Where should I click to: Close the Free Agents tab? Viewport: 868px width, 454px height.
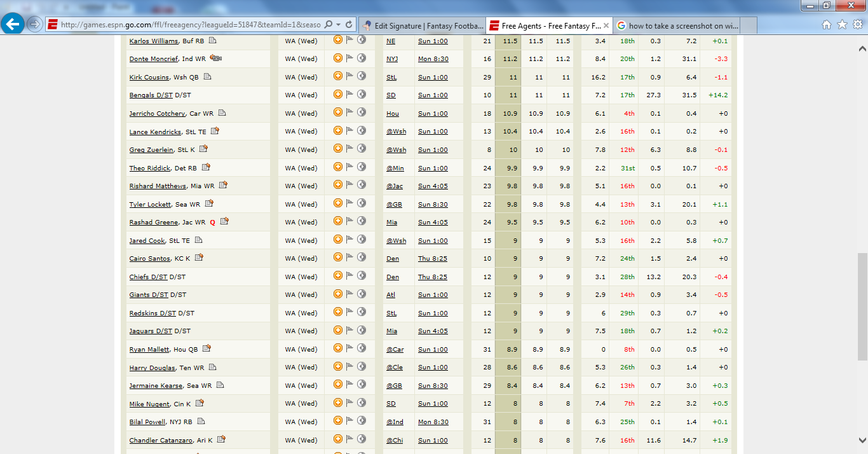(x=606, y=25)
